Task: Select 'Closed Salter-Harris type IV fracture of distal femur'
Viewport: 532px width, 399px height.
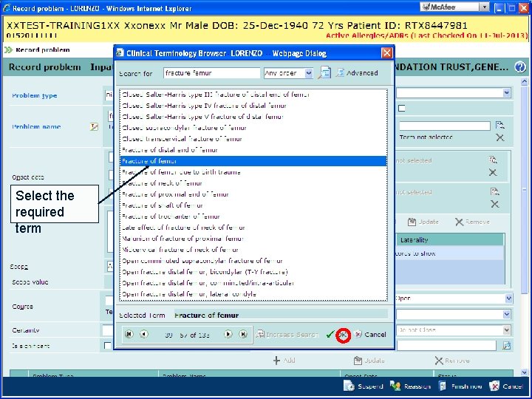Action: coord(253,106)
